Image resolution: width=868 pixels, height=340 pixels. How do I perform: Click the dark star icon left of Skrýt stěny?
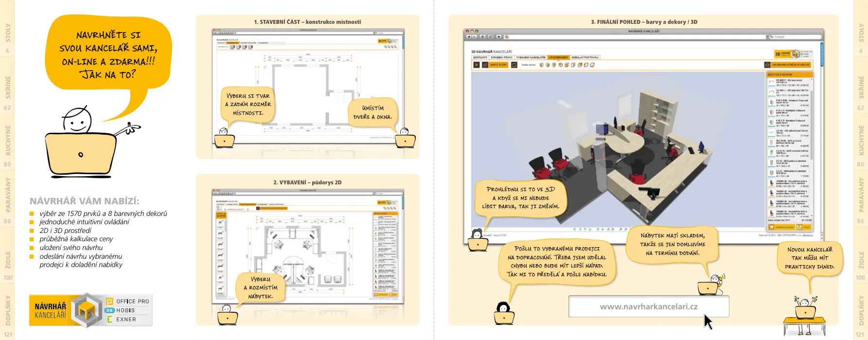click(x=477, y=65)
